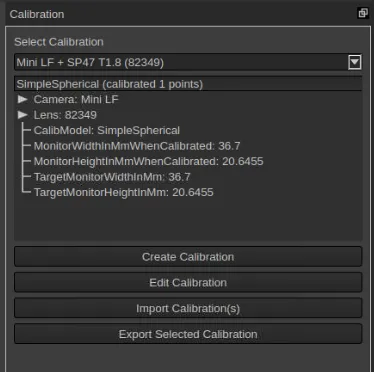This screenshot has height=372, width=374.
Task: Select the CalibModel: SimpleSpherical row
Action: [107, 130]
